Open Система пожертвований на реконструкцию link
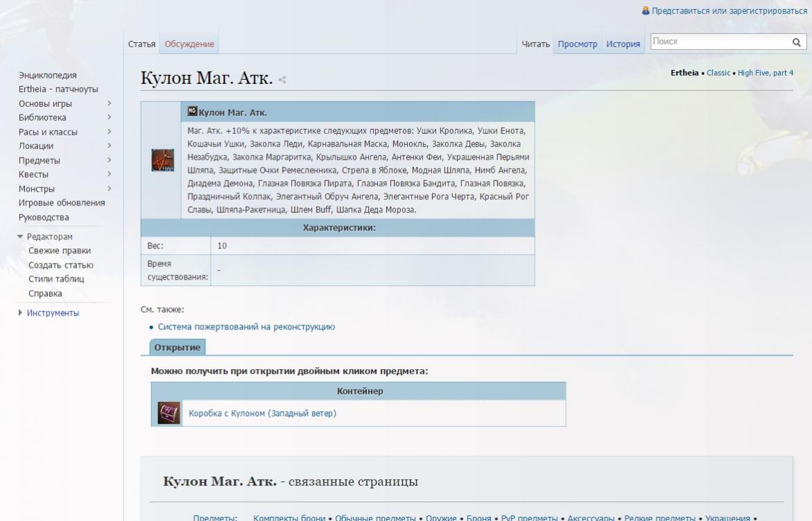 click(246, 327)
